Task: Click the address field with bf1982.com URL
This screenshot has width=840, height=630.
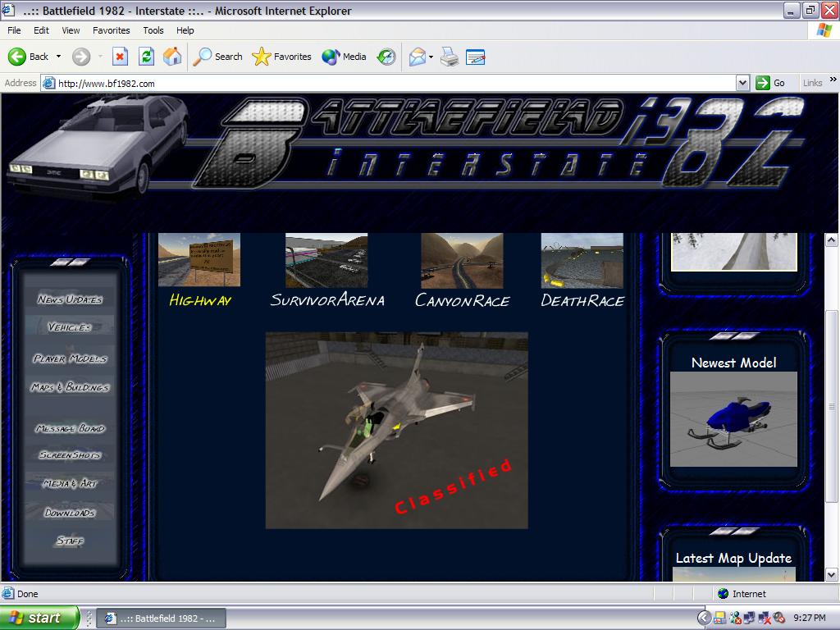Action: (395, 83)
